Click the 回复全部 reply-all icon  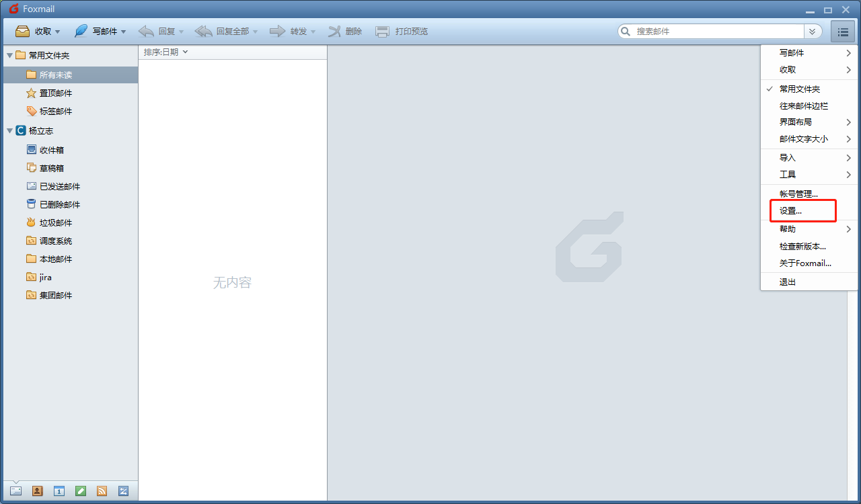coord(203,31)
